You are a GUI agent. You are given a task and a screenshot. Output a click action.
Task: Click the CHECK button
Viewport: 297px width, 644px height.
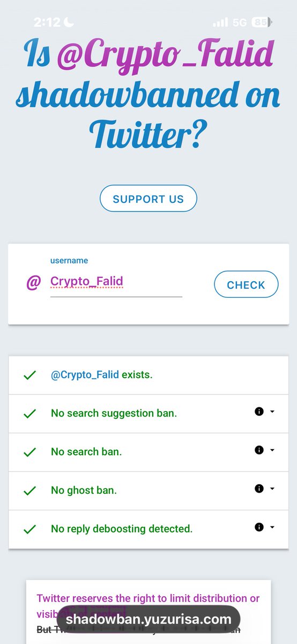click(x=246, y=284)
